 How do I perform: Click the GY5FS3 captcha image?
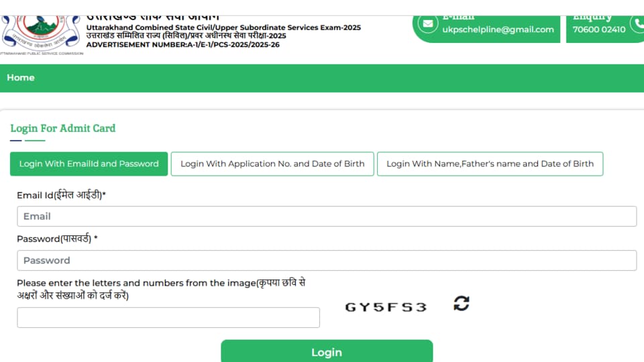[386, 307]
